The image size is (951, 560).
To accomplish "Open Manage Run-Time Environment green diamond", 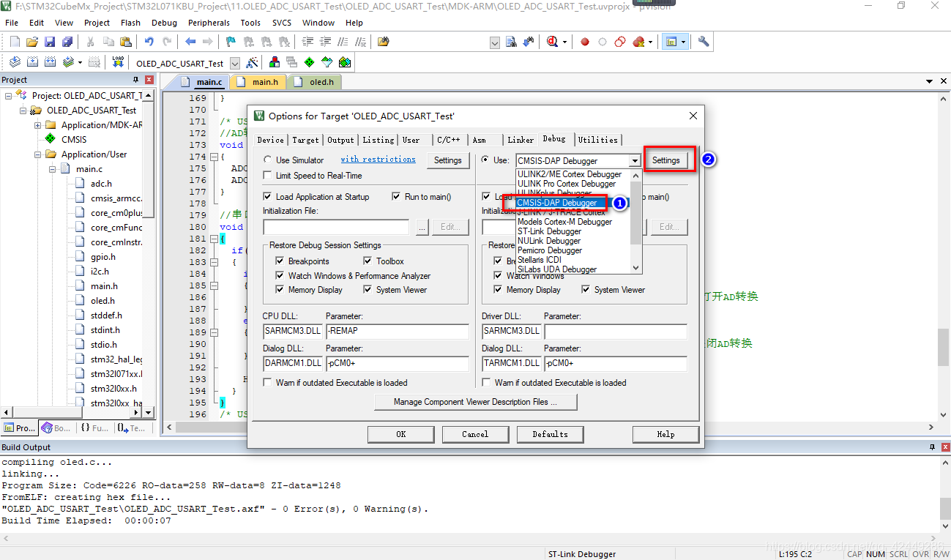I will point(310,62).
